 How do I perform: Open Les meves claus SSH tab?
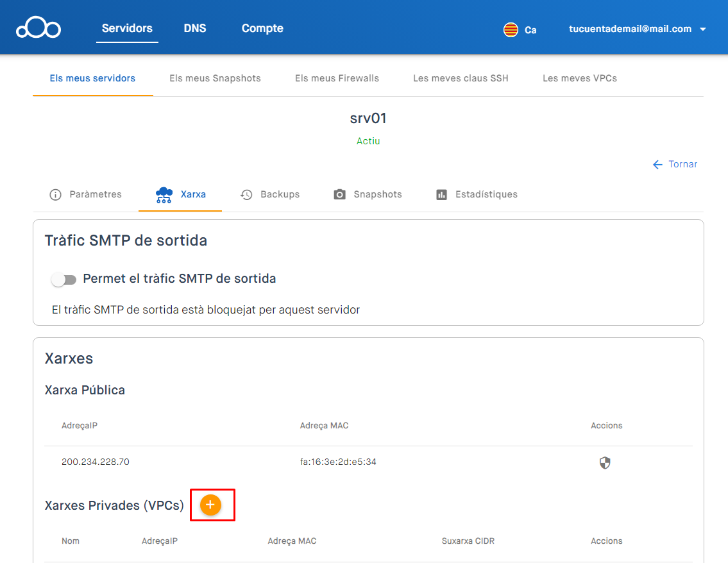pyautogui.click(x=461, y=78)
